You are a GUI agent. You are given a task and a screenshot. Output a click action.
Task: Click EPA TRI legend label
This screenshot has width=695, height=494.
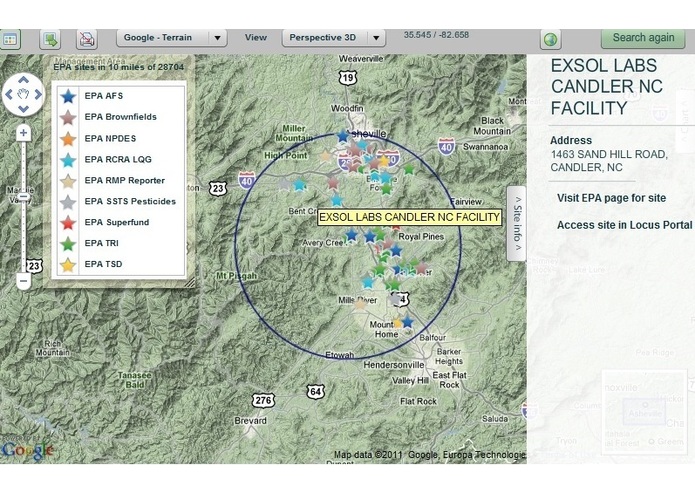(x=102, y=243)
